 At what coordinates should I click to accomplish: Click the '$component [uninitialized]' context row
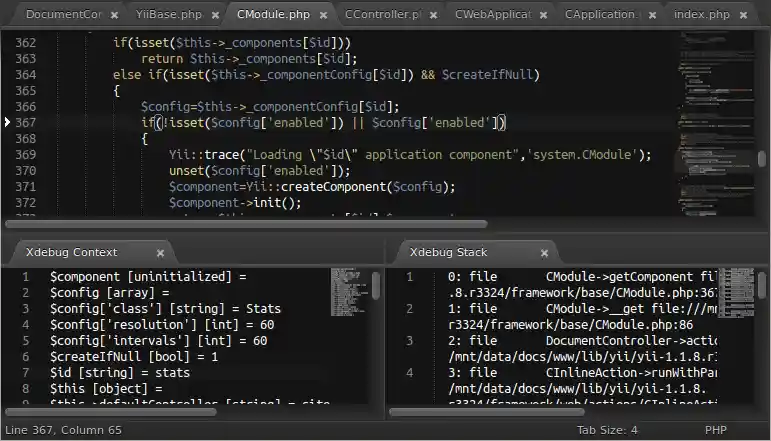pos(148,277)
